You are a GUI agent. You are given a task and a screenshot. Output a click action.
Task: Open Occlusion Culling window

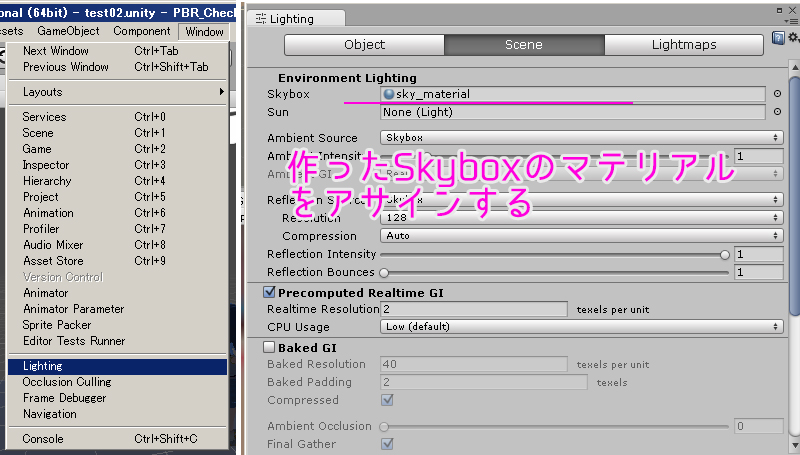click(117, 382)
